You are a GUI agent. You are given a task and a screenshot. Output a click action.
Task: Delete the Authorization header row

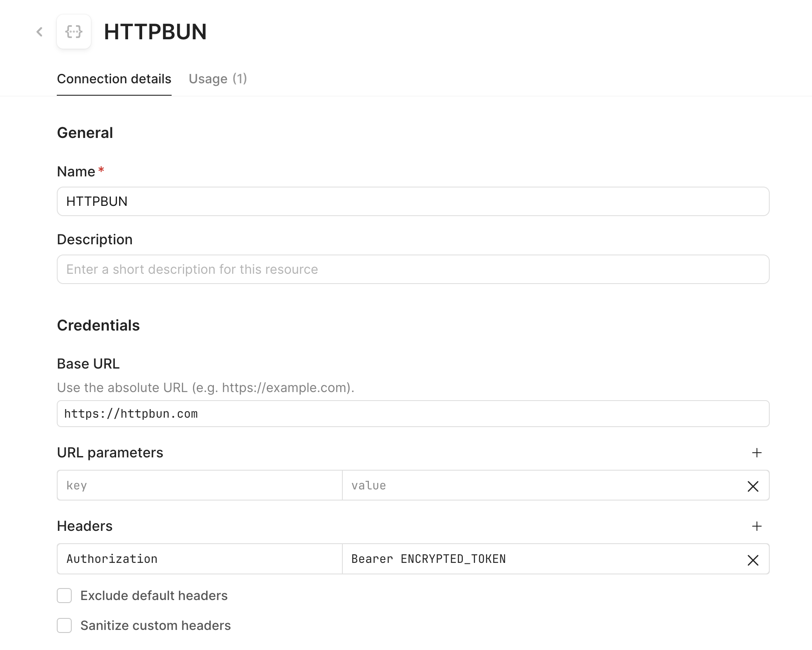(x=753, y=560)
